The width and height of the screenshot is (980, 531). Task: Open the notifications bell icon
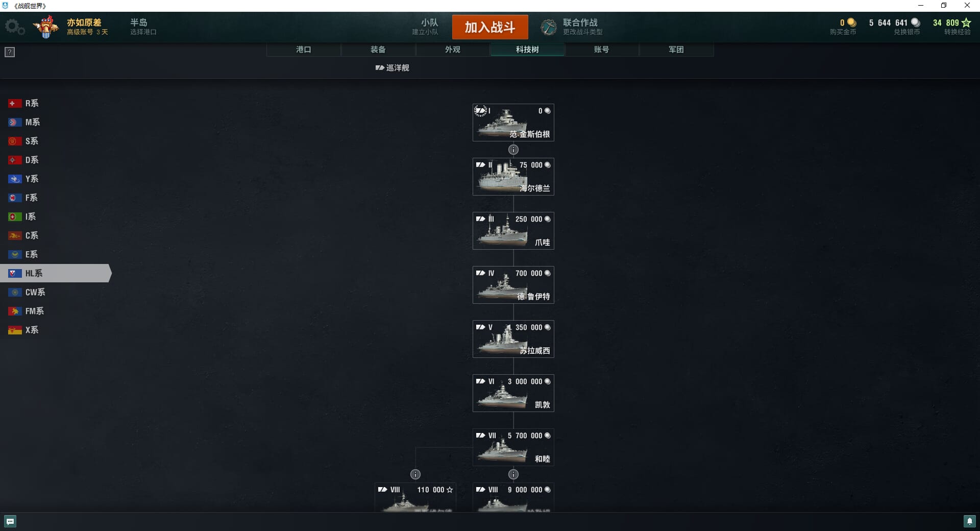point(969,521)
